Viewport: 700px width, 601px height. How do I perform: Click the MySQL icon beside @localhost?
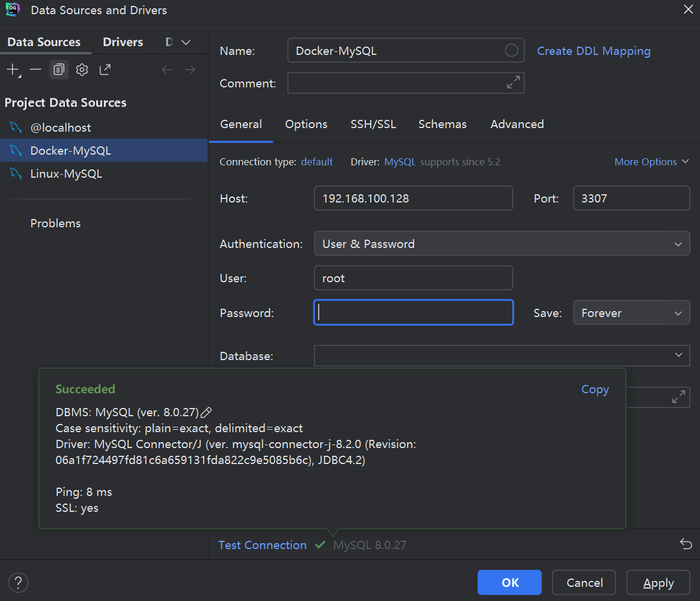point(16,128)
